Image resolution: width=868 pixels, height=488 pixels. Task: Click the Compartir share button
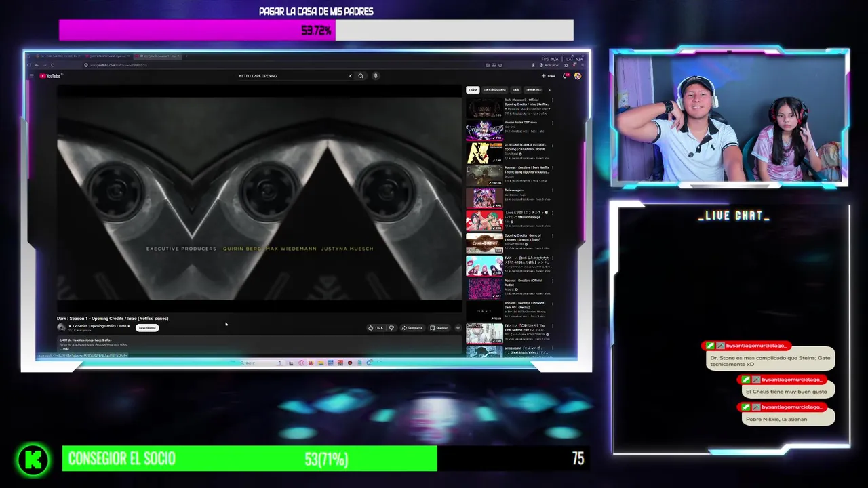pos(412,328)
